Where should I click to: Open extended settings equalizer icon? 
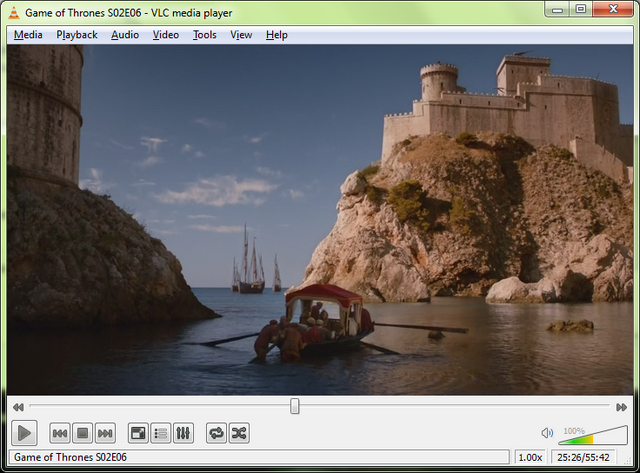pos(183,433)
